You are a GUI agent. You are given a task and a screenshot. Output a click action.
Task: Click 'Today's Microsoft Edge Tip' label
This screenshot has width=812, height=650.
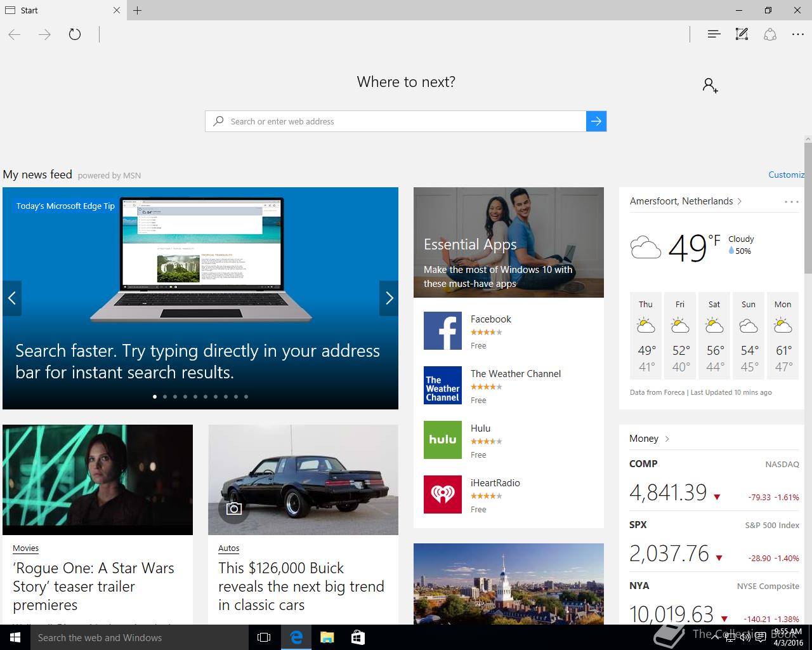(65, 206)
